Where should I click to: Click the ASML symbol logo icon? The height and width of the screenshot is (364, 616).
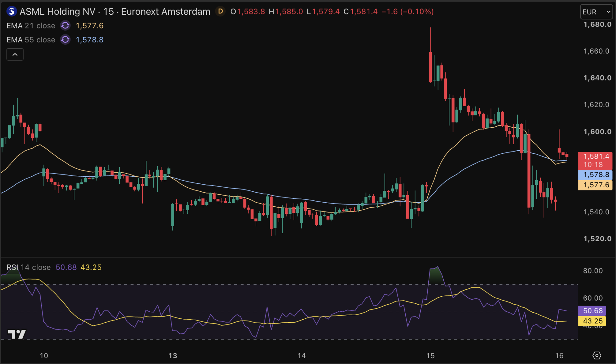tap(11, 11)
